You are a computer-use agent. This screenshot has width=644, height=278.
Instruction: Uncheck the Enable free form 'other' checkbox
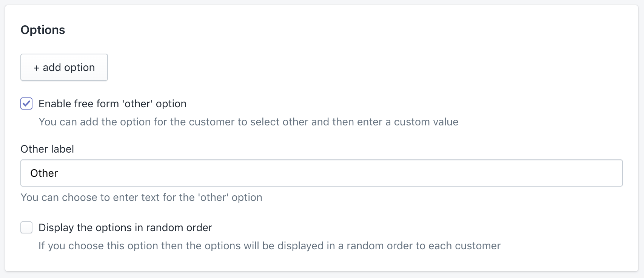coord(26,103)
